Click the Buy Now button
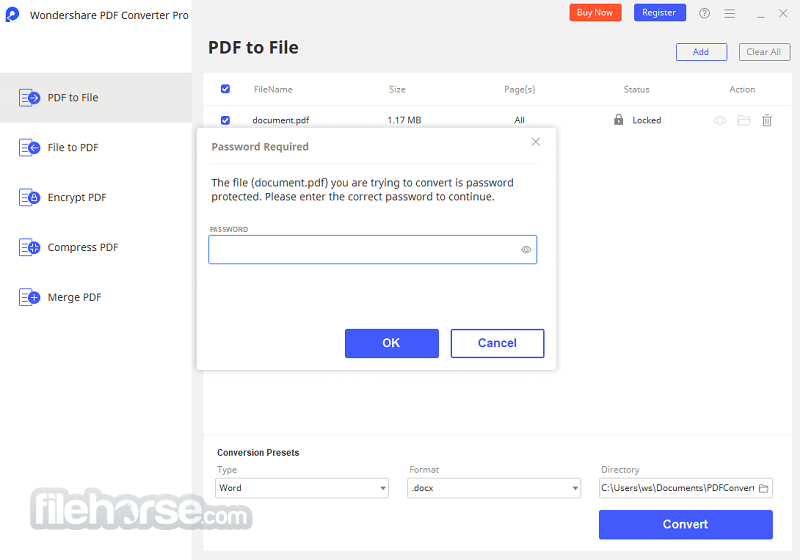 [595, 13]
